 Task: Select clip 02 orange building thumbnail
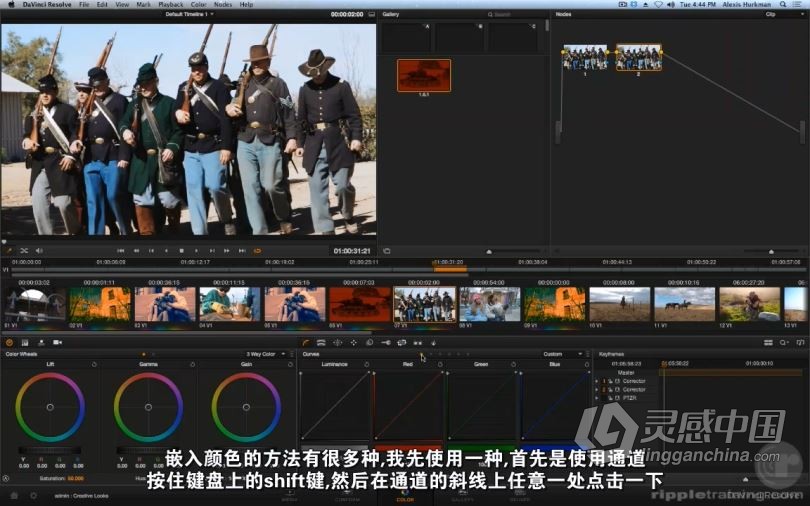point(100,305)
